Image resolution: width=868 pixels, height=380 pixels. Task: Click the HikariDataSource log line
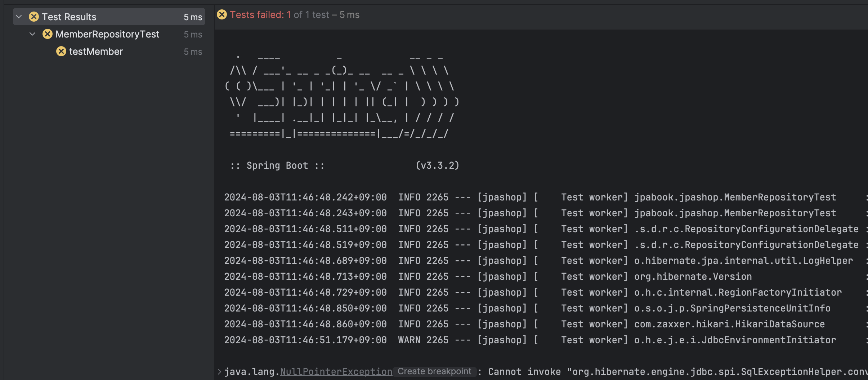546,324
